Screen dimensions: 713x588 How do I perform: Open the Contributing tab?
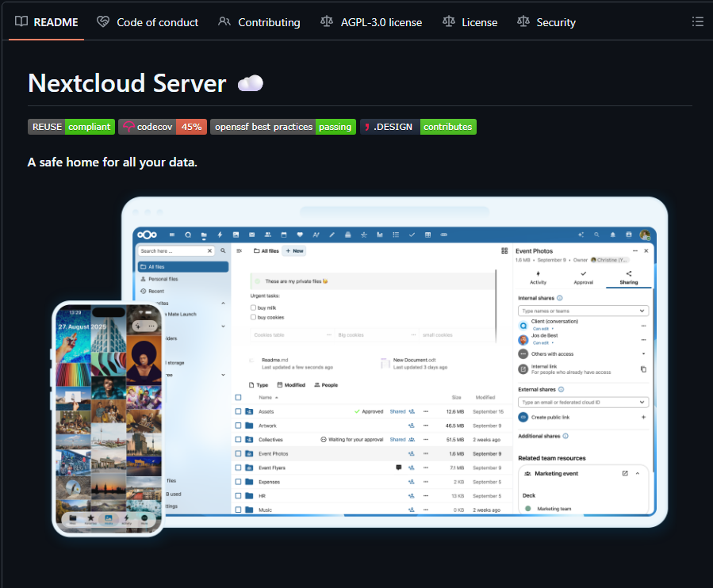tap(259, 22)
